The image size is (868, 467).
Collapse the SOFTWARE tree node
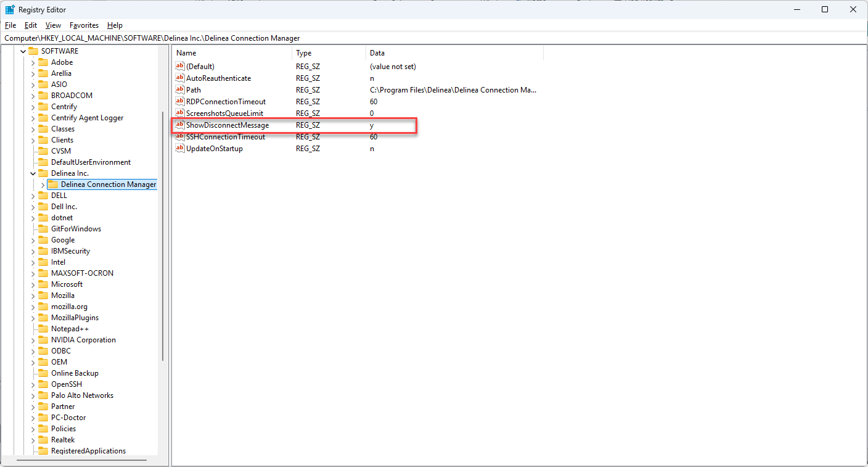click(x=23, y=51)
